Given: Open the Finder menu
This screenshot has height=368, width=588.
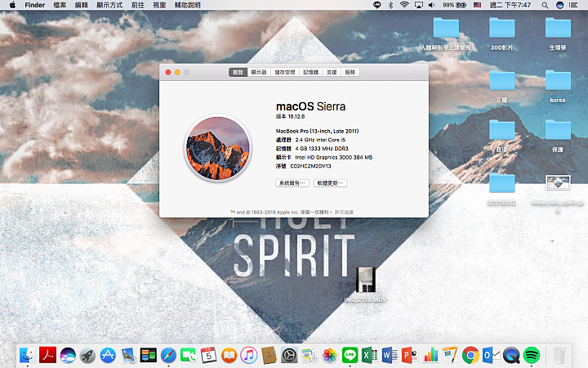Looking at the screenshot, I should 35,5.
